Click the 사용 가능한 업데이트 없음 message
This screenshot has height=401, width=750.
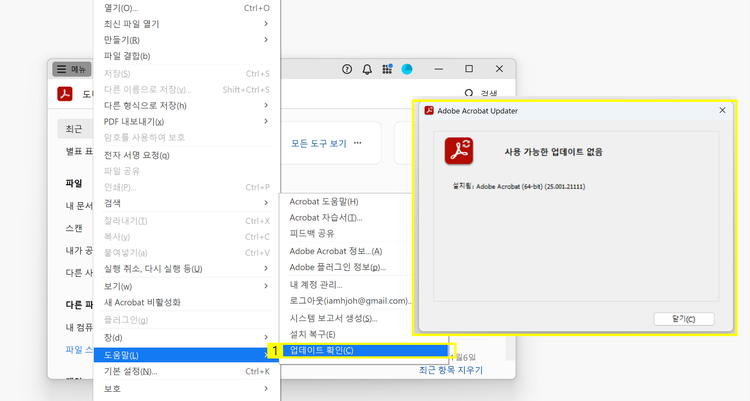click(553, 152)
